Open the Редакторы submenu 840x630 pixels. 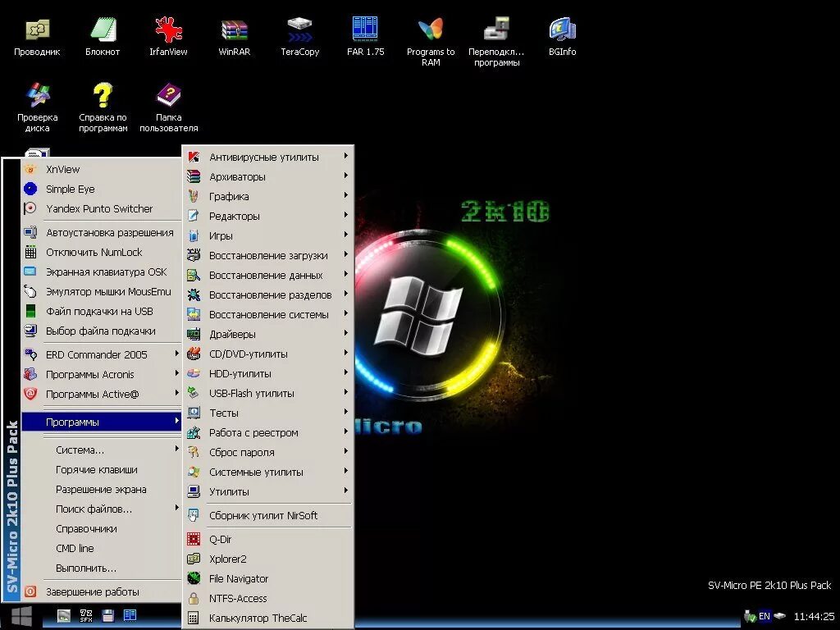pyautogui.click(x=268, y=217)
